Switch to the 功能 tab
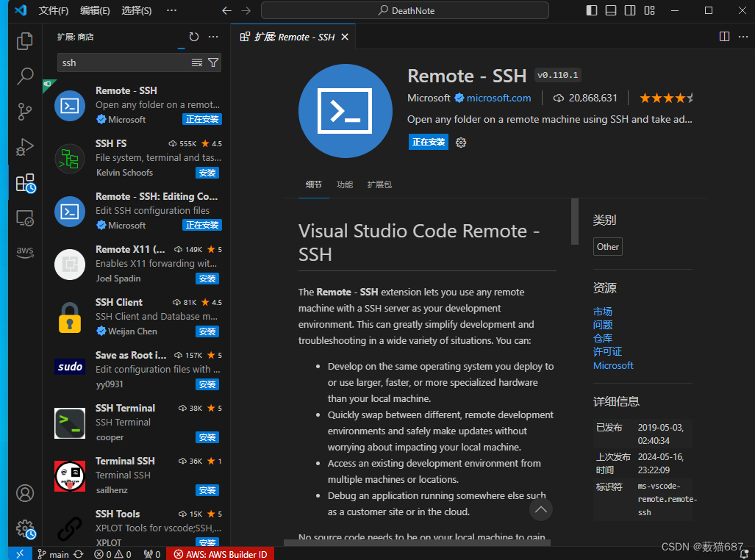 345,184
